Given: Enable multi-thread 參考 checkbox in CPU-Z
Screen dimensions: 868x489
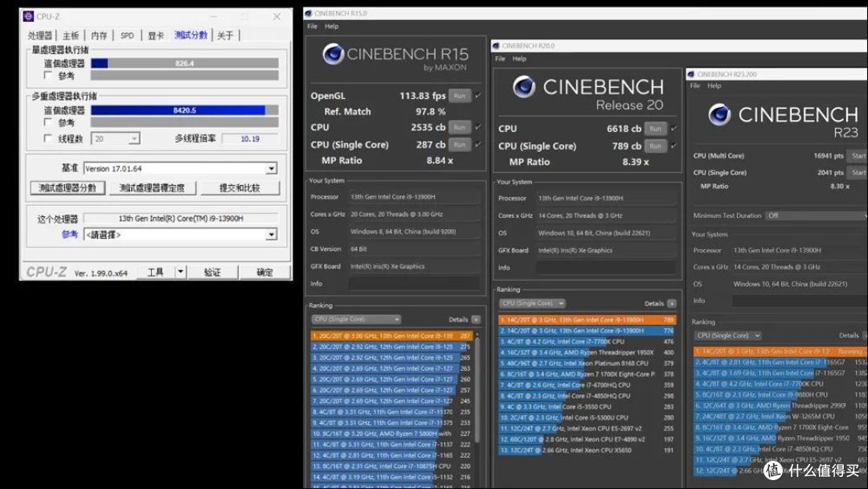Looking at the screenshot, I should pyautogui.click(x=48, y=121).
